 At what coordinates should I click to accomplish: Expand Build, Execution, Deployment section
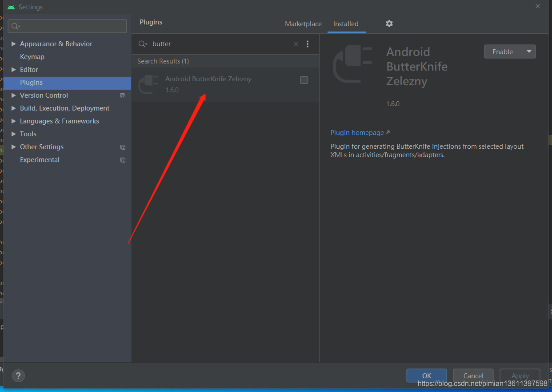tap(14, 108)
